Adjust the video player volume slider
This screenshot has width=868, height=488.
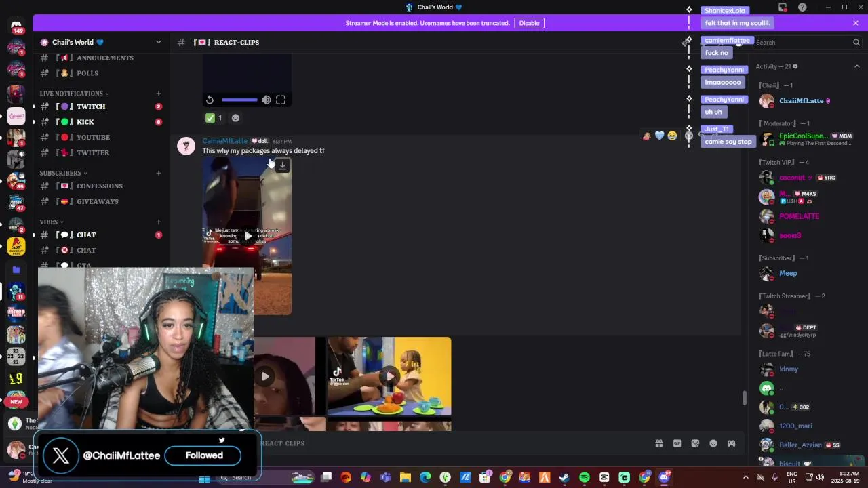point(239,100)
